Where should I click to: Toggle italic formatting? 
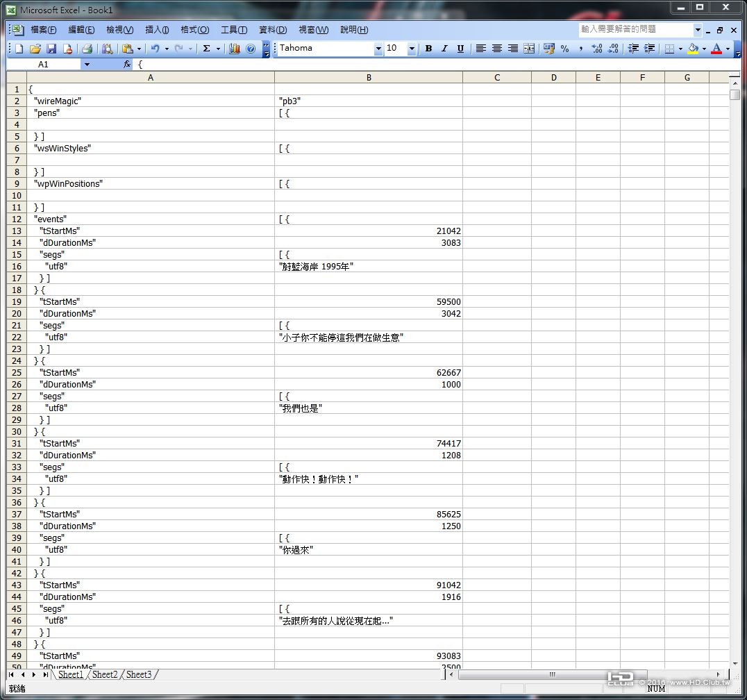[444, 49]
